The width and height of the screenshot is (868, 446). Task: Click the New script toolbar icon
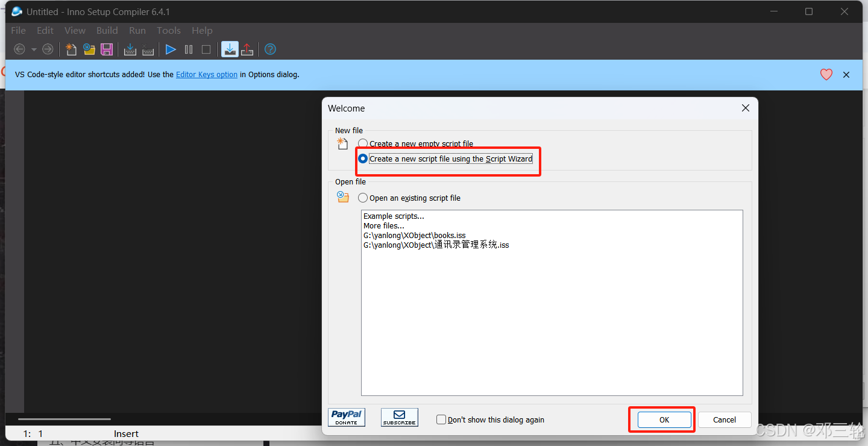click(71, 49)
